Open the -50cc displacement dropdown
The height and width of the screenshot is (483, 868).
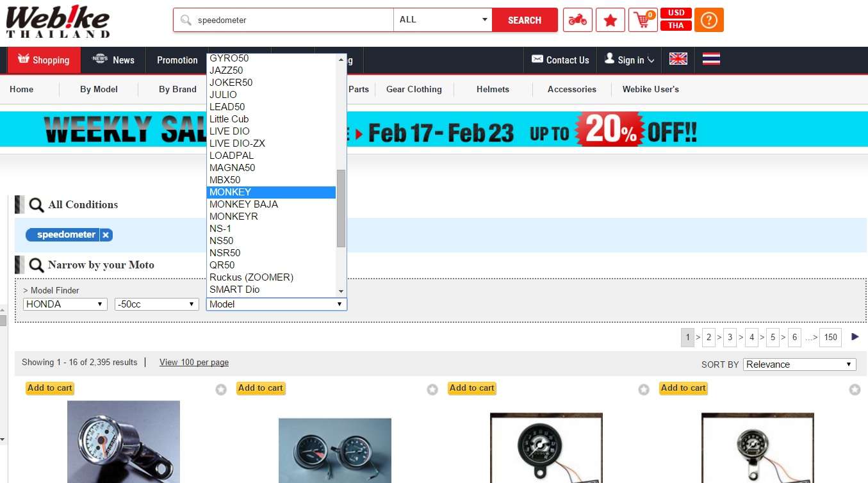click(x=157, y=304)
